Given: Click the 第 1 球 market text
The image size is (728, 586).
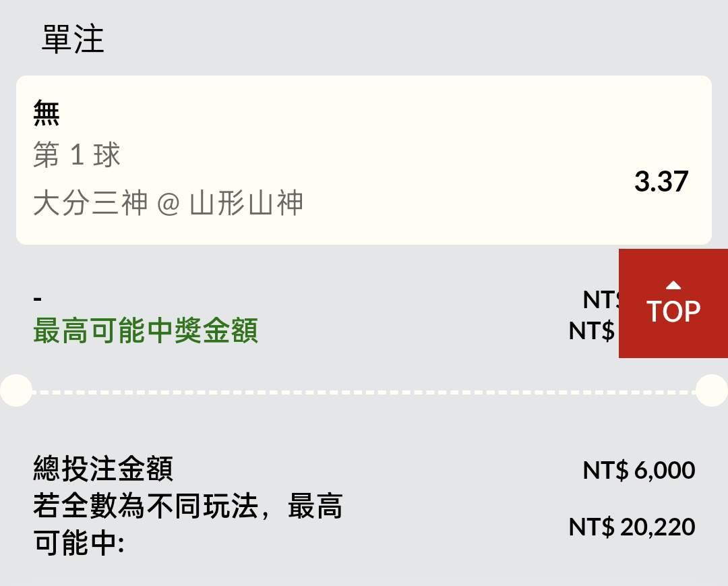Looking at the screenshot, I should coord(77,156).
